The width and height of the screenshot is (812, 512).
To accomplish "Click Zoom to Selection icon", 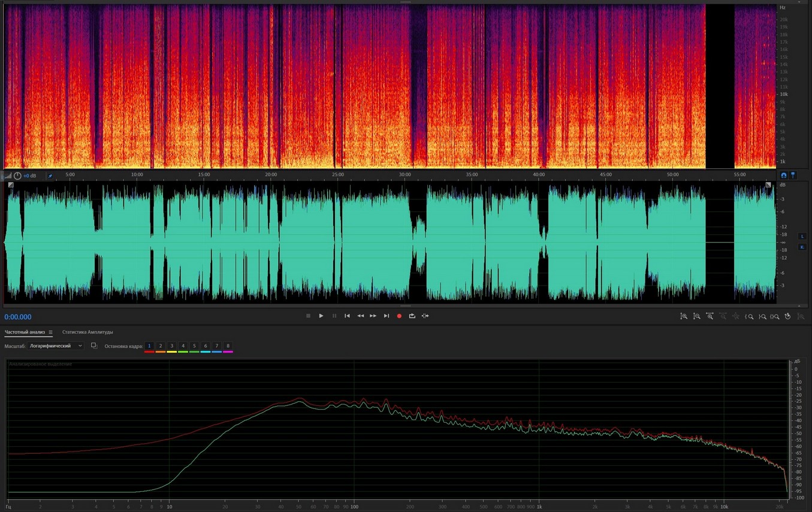I will (x=775, y=316).
